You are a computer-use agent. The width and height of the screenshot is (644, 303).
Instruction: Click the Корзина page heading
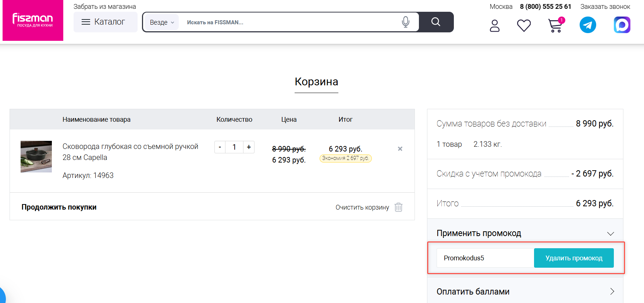pyautogui.click(x=316, y=82)
